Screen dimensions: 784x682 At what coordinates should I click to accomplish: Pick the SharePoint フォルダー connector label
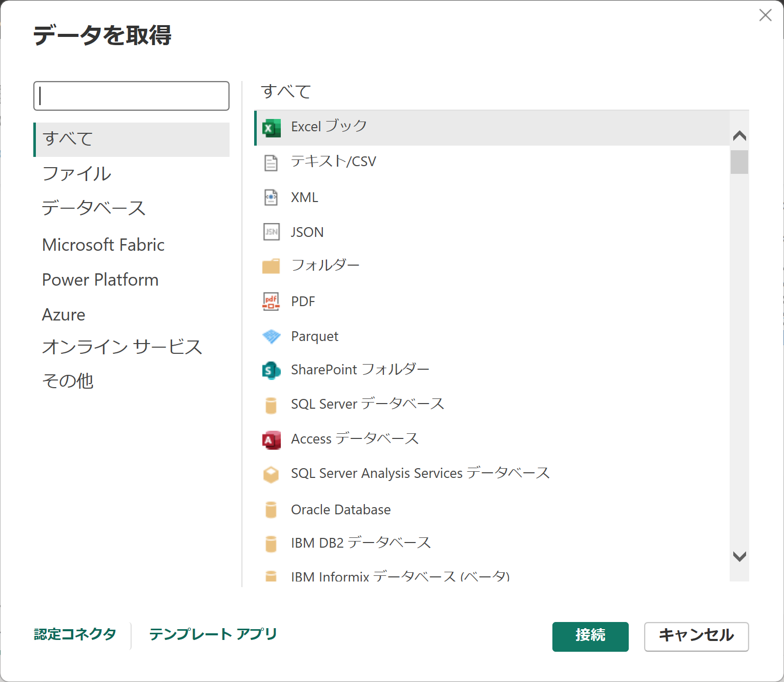(360, 369)
